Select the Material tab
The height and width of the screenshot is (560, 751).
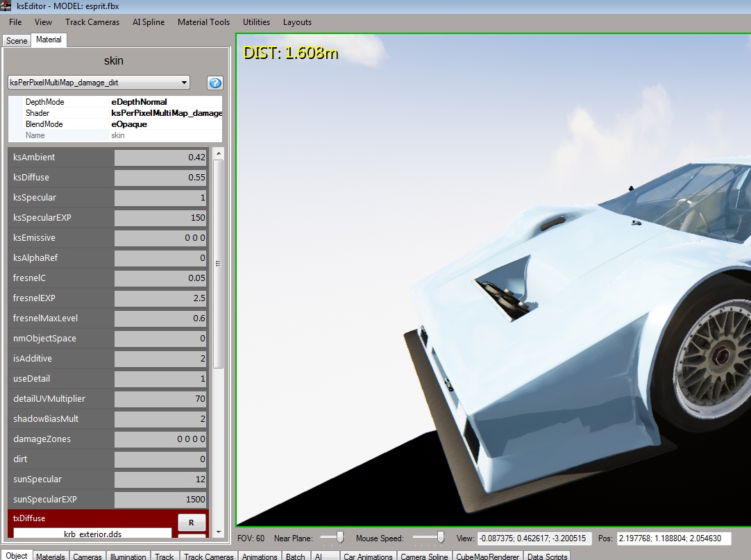(49, 40)
